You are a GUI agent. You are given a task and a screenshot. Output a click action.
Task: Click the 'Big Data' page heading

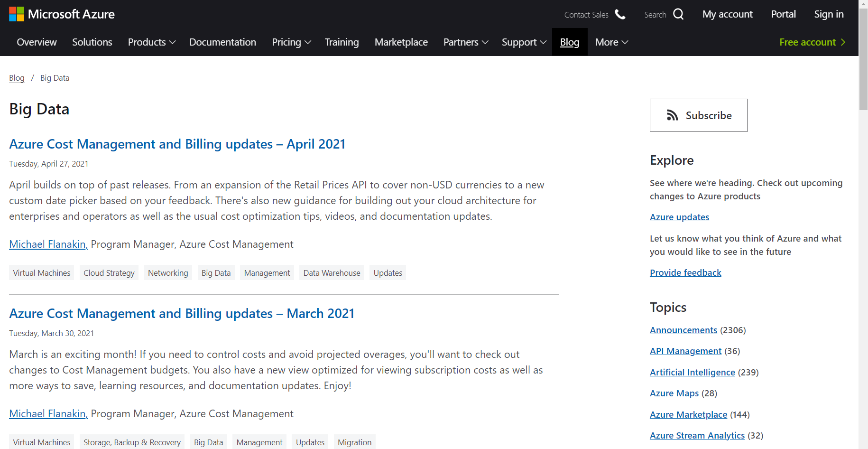coord(39,109)
